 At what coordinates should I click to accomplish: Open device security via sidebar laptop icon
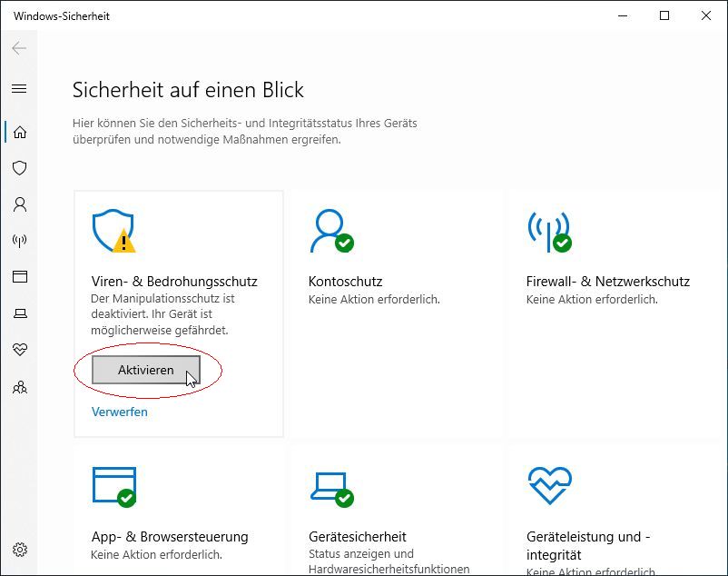pos(19,313)
